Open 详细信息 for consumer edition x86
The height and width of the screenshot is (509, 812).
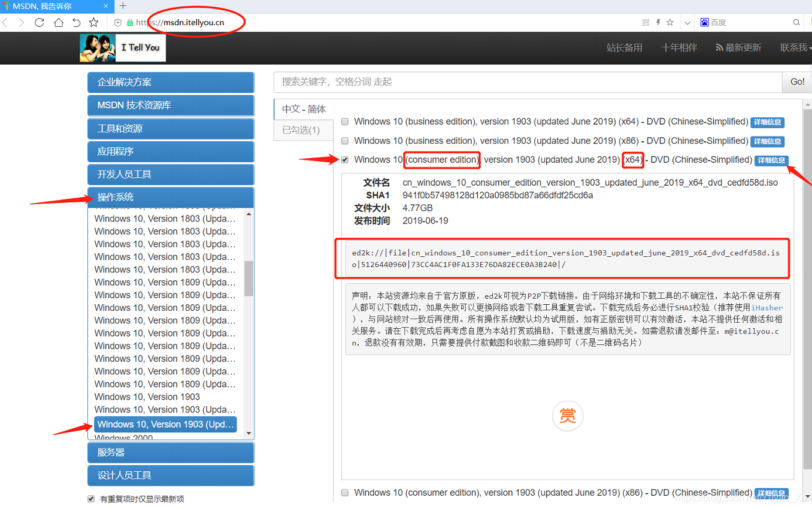point(771,493)
